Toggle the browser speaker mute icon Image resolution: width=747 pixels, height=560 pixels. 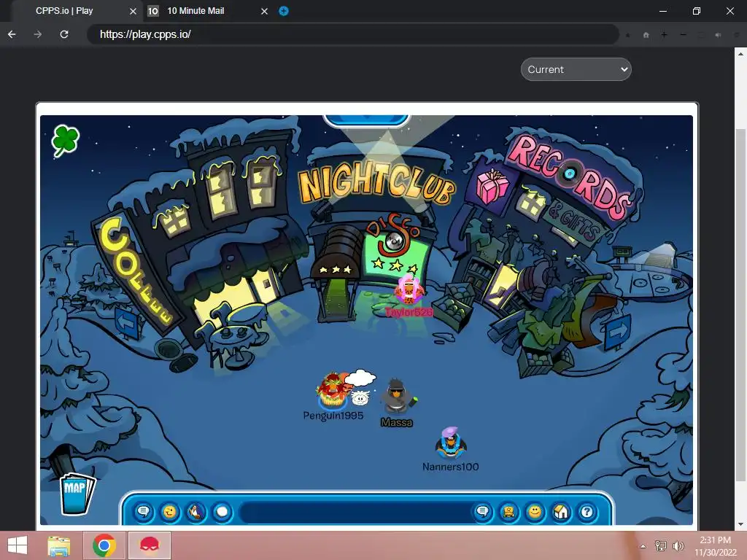(719, 35)
